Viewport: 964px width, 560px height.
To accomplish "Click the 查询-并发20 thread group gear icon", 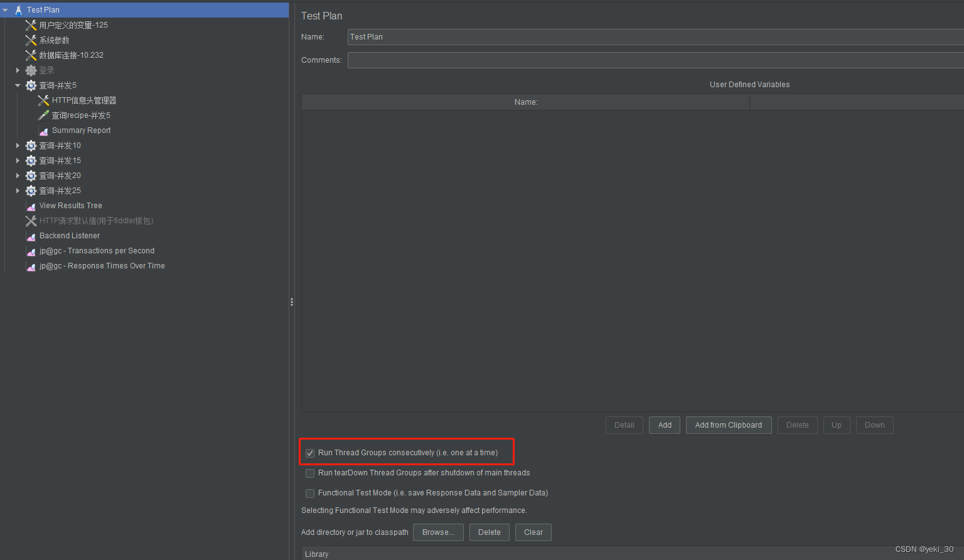I will click(x=31, y=176).
